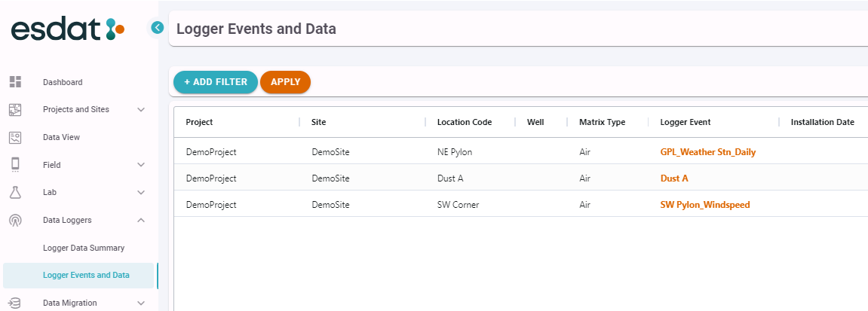Sort by the Project column header
868x311 pixels.
[199, 122]
